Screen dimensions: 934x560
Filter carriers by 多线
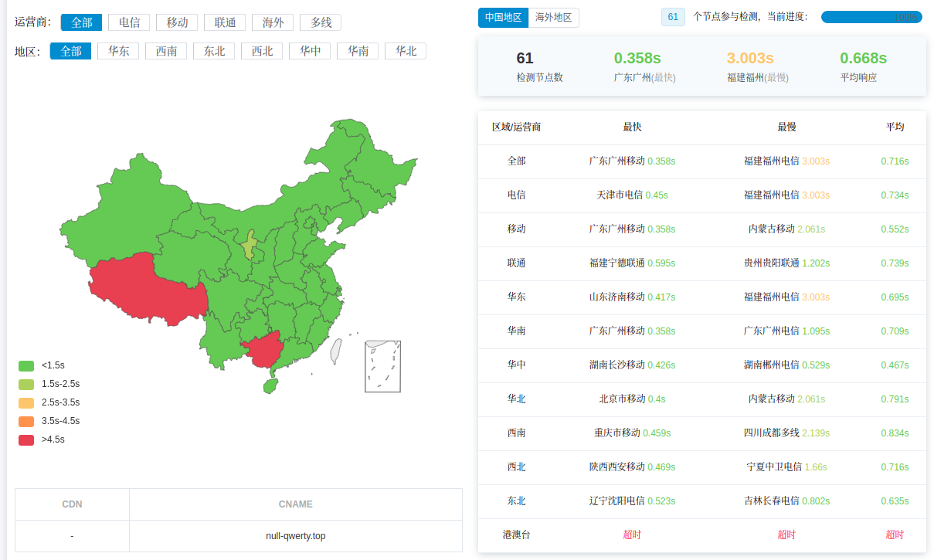pyautogui.click(x=321, y=22)
